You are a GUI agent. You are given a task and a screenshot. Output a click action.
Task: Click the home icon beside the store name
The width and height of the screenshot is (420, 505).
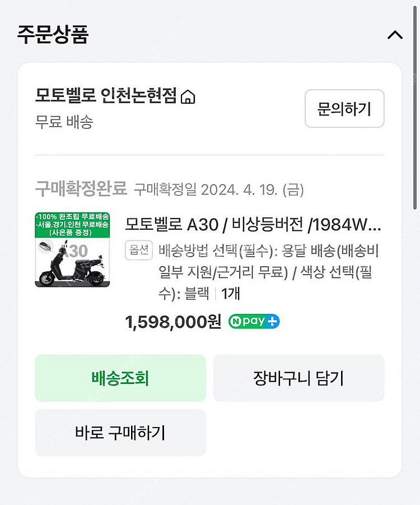189,98
